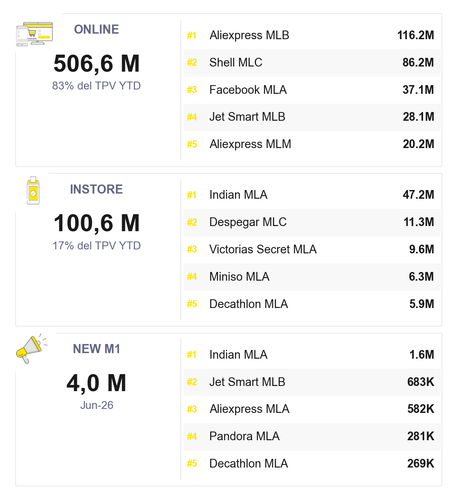
Task: Click the 9.6M value
Action: coord(421,250)
